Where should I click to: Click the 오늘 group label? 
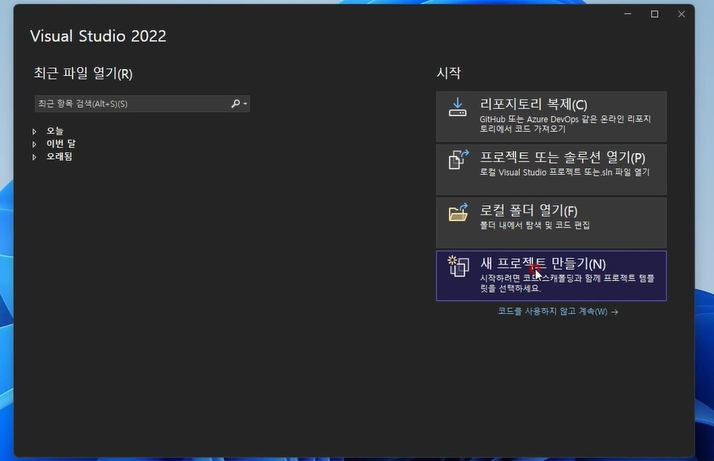coord(55,131)
